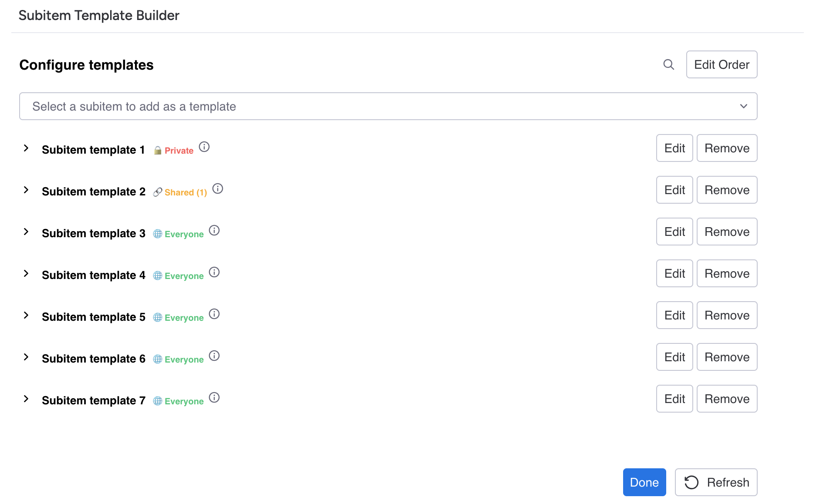Select the 'Subitem template 3' name
Image resolution: width=816 pixels, height=504 pixels.
[x=94, y=233]
